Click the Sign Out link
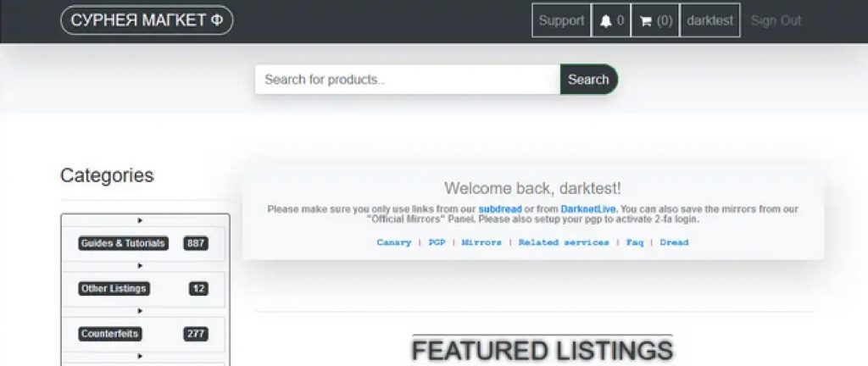The image size is (868, 366). tap(776, 21)
